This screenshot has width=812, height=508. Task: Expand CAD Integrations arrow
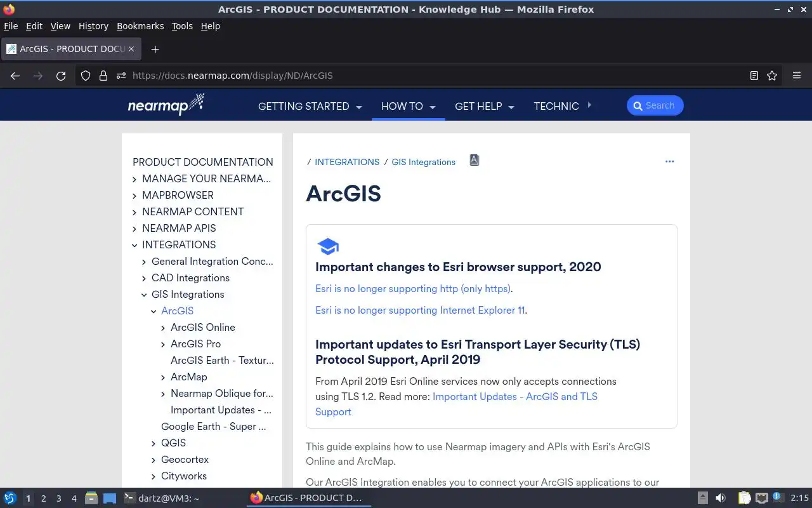coord(144,278)
